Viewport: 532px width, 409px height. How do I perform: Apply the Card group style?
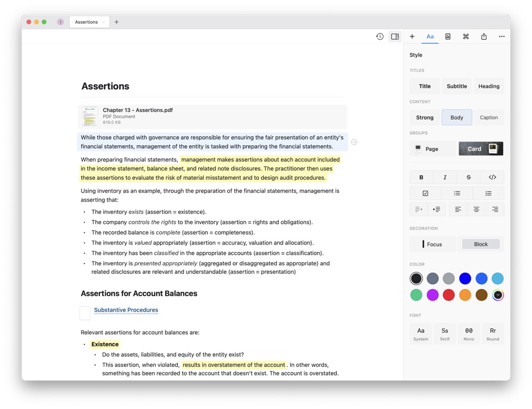point(480,148)
